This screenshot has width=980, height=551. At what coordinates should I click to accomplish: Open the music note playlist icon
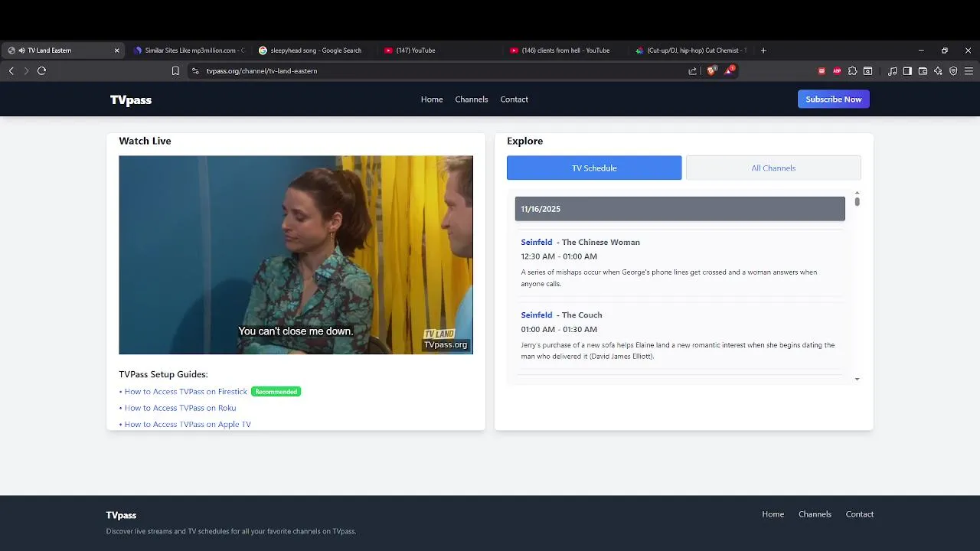(x=892, y=70)
